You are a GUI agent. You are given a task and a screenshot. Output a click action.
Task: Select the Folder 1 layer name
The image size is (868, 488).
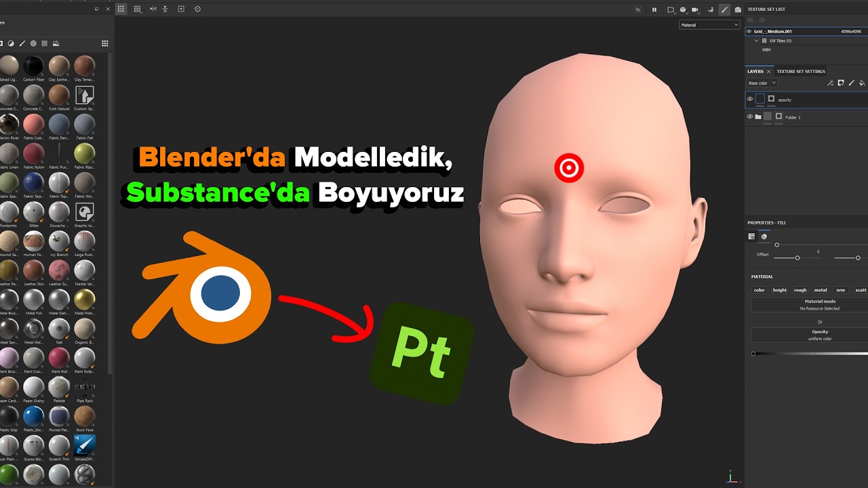pos(793,117)
